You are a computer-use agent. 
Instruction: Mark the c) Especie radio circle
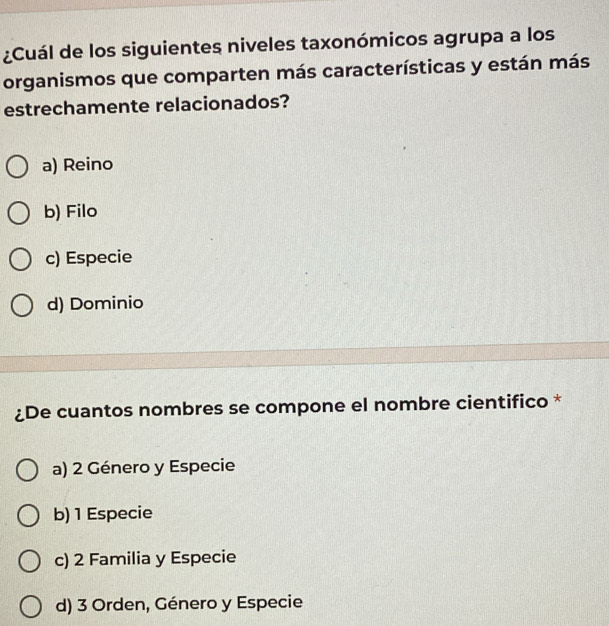[x=20, y=259]
